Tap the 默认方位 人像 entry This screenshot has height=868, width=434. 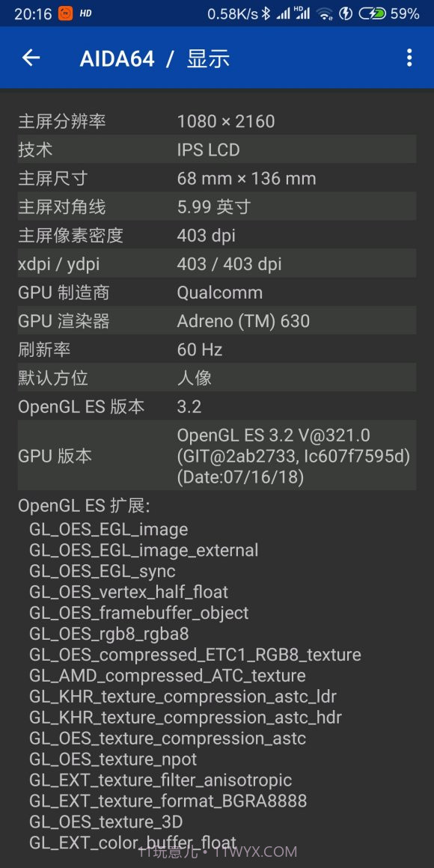click(x=217, y=377)
